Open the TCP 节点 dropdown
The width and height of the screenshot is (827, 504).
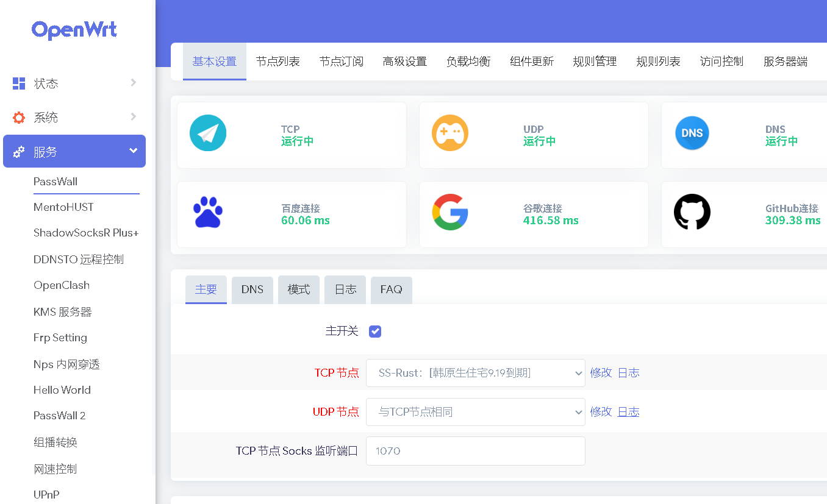point(475,373)
